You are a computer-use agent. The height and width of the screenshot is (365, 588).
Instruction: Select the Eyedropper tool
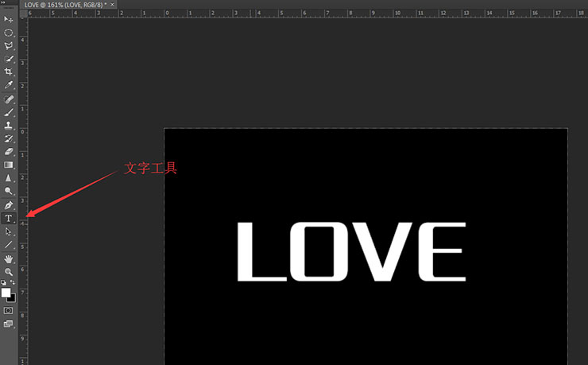(x=9, y=84)
